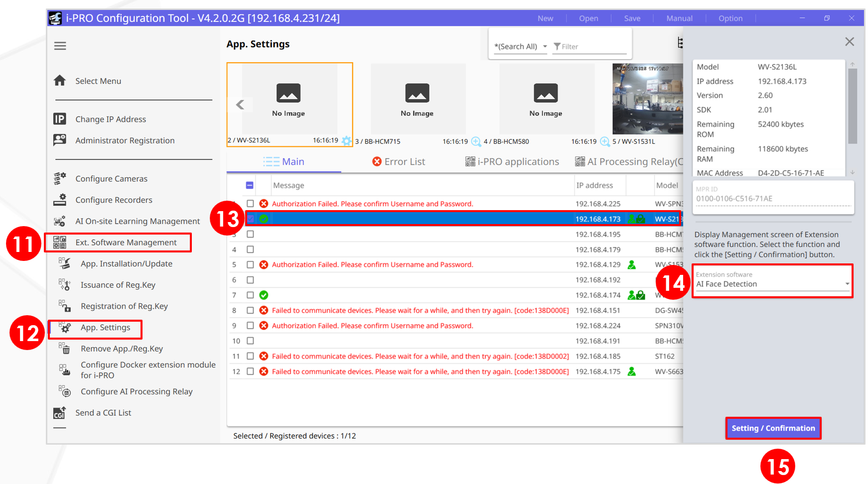This screenshot has height=484, width=868.
Task: Open Configure Cameras
Action: [111, 178]
